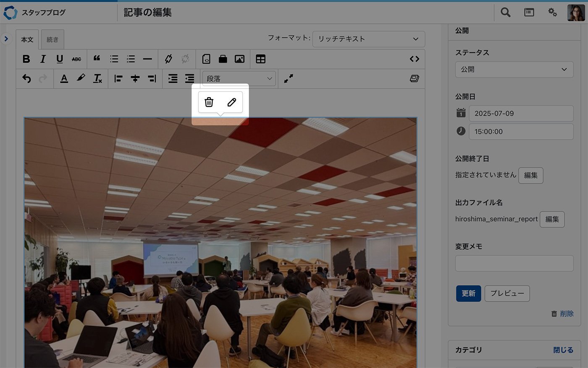Open fullscreen editing mode
Image resolution: width=588 pixels, height=368 pixels.
pyautogui.click(x=288, y=79)
